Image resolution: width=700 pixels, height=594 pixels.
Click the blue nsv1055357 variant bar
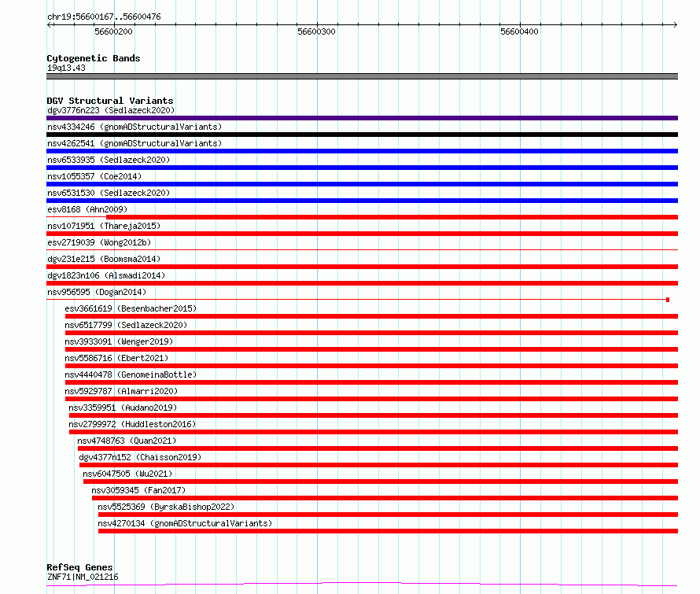[362, 184]
